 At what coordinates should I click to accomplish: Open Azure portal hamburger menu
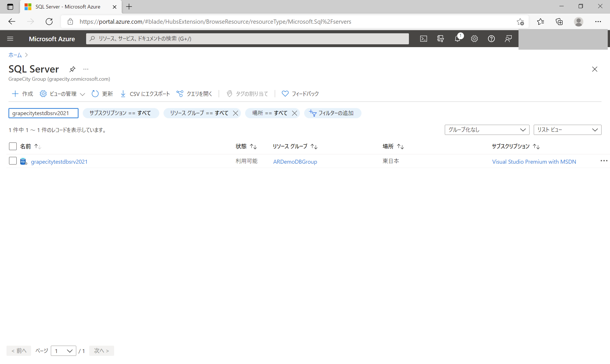click(x=10, y=39)
